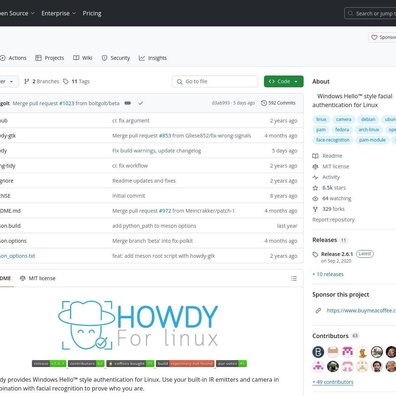This screenshot has height=396, width=396.
Task: Click Report repository link
Action: click(x=333, y=220)
